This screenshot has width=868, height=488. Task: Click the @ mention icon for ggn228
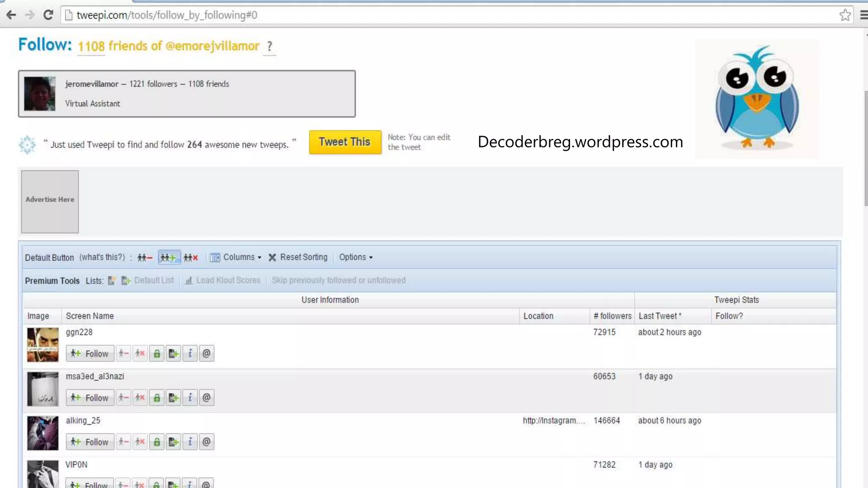tap(206, 354)
